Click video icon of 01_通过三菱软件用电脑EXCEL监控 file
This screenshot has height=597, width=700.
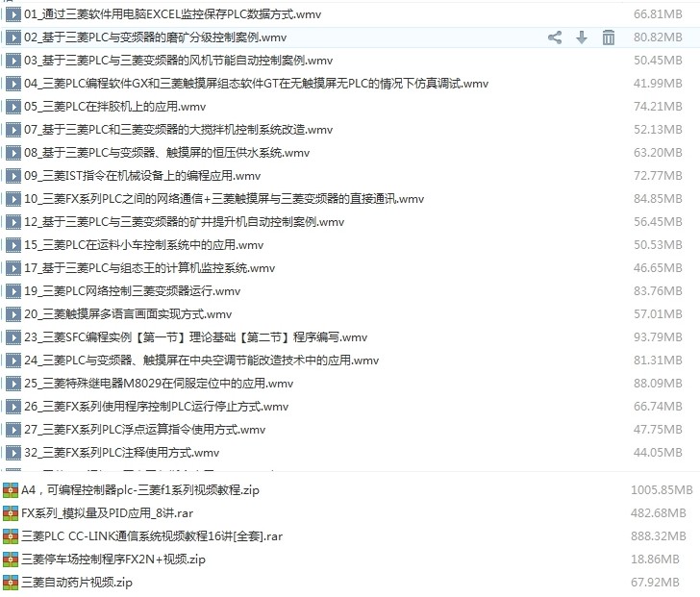click(x=13, y=14)
